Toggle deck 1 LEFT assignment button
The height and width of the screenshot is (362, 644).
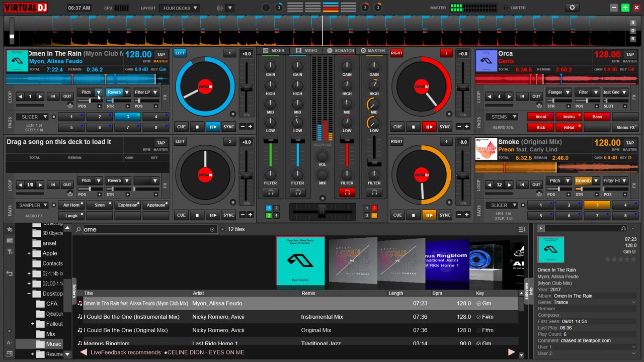(180, 53)
